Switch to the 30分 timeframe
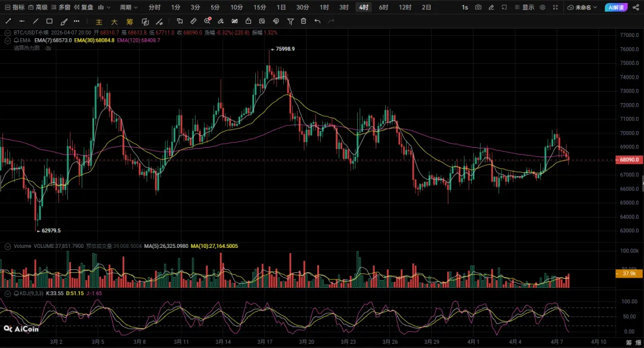 click(x=302, y=7)
